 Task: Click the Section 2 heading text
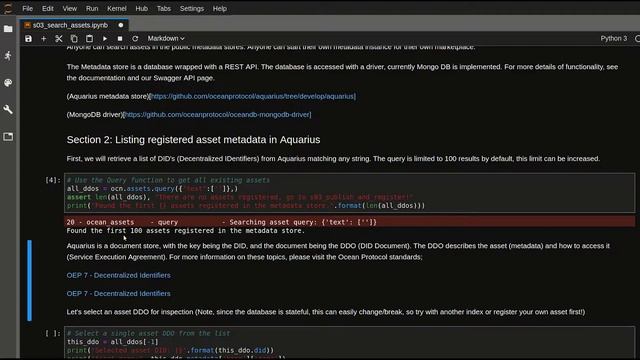pos(193,140)
